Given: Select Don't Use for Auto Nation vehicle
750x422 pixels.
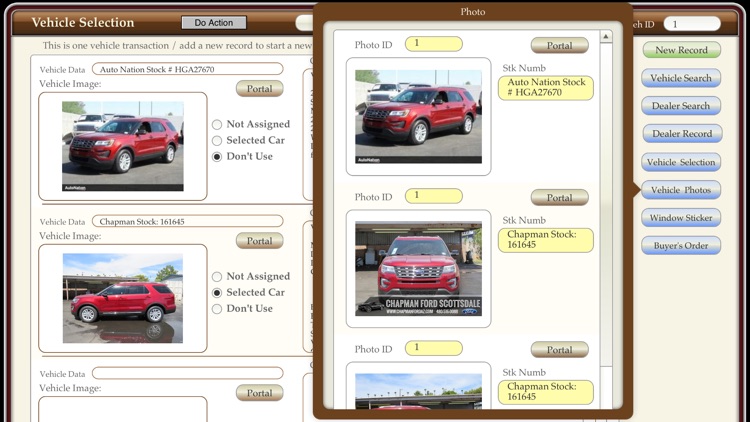Looking at the screenshot, I should (217, 156).
